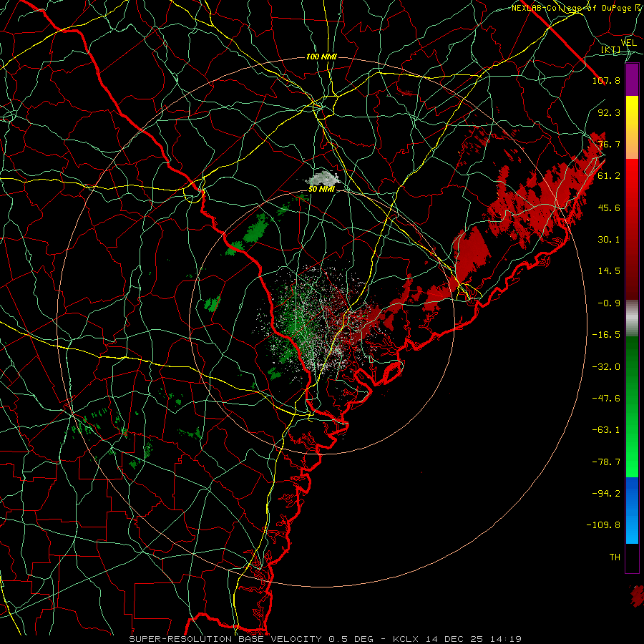
Task: Click the 100 NMI range ring label
Action: click(x=321, y=57)
